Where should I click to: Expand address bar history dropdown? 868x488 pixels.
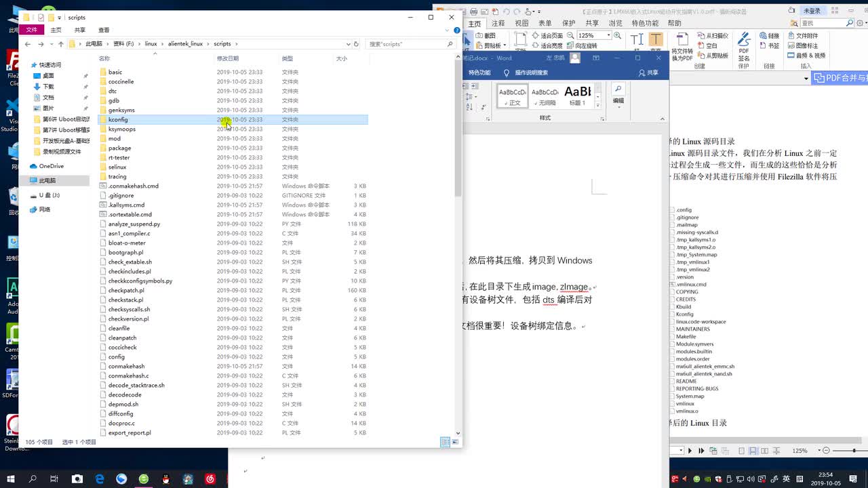[x=348, y=44]
